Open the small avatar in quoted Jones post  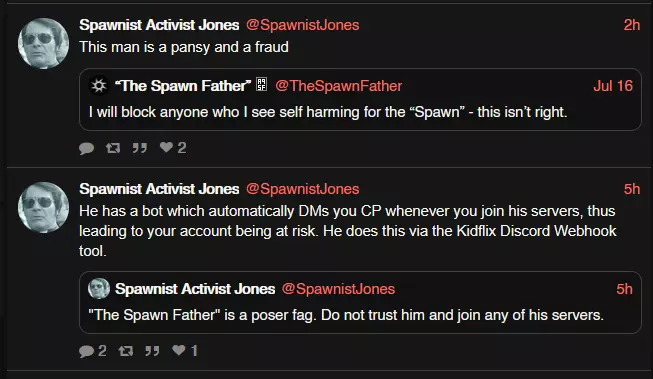pyautogui.click(x=99, y=289)
